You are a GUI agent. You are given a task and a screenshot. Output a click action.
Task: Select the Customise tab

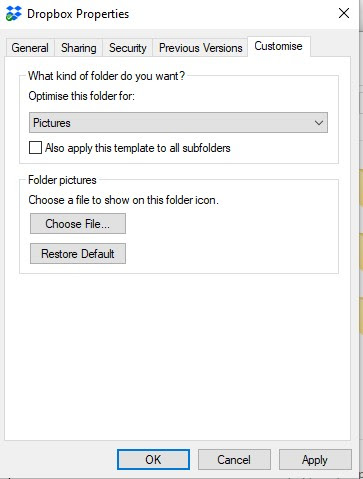coord(278,46)
